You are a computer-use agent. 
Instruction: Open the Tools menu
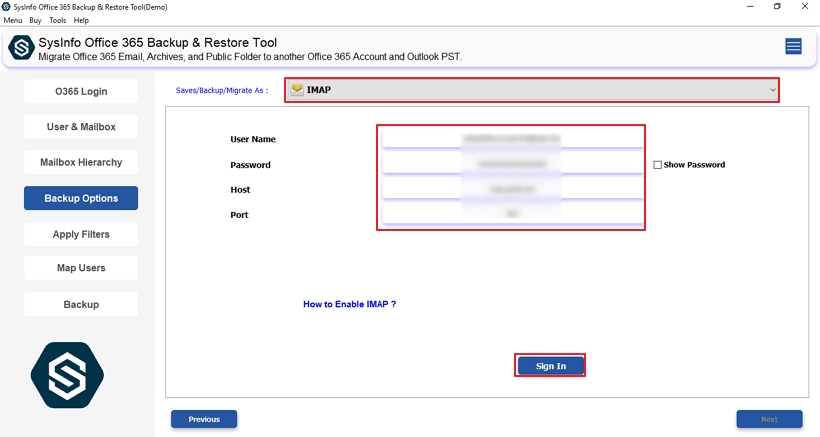[x=58, y=20]
